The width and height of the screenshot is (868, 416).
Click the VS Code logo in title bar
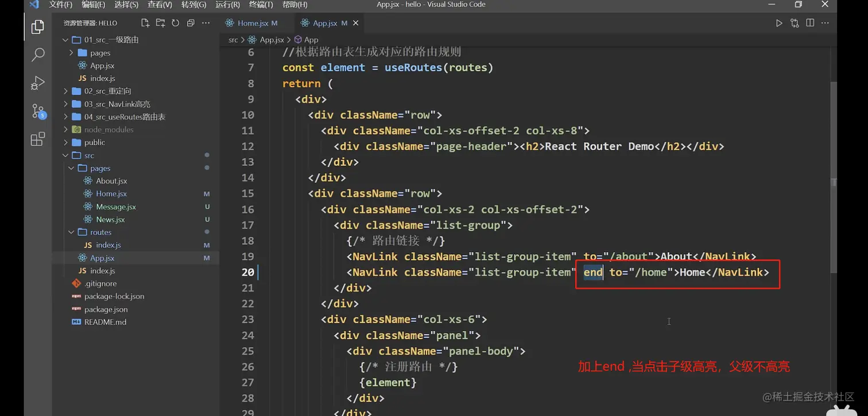(34, 5)
